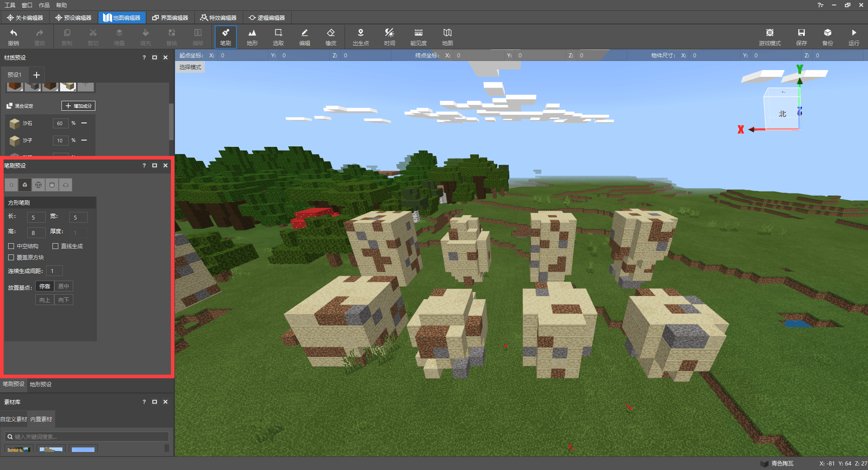This screenshot has height=470, width=868.
Task: Open the 作品 menu
Action: pos(44,5)
